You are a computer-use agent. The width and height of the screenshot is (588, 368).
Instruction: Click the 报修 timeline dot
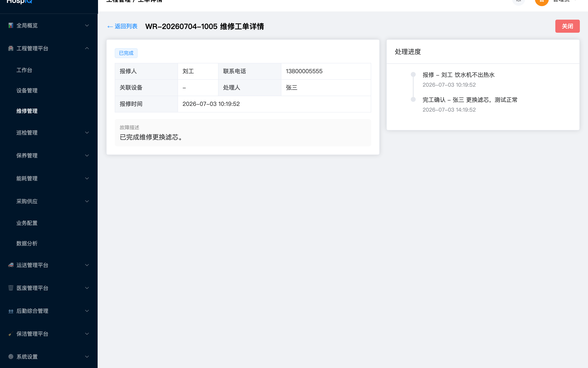(x=413, y=74)
